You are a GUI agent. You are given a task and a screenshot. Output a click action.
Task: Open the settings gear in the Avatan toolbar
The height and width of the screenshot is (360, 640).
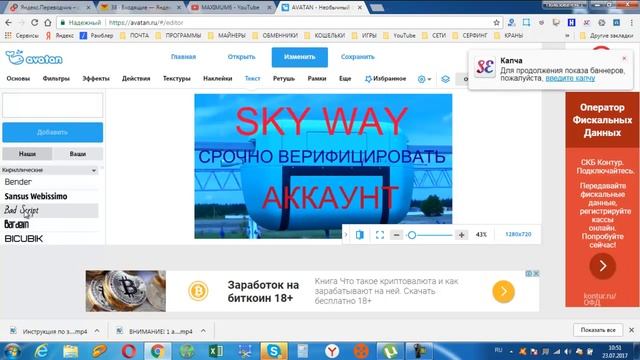(x=422, y=79)
